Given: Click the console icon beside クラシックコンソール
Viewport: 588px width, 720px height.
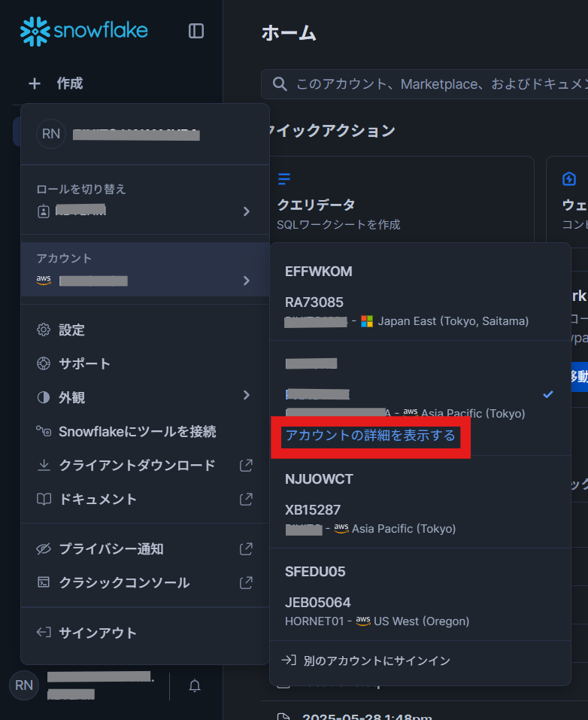Looking at the screenshot, I should click(x=44, y=583).
